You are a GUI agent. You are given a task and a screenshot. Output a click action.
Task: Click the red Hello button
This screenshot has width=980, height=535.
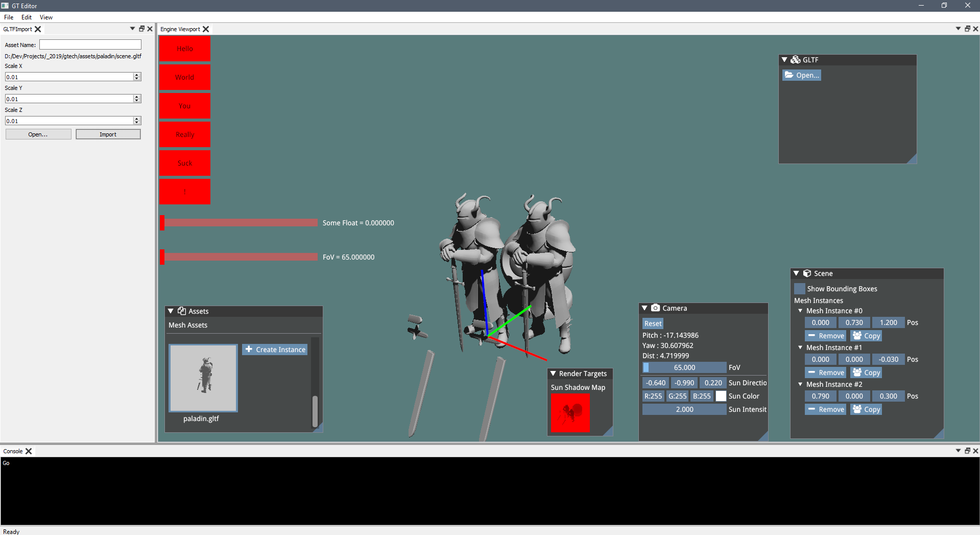185,49
